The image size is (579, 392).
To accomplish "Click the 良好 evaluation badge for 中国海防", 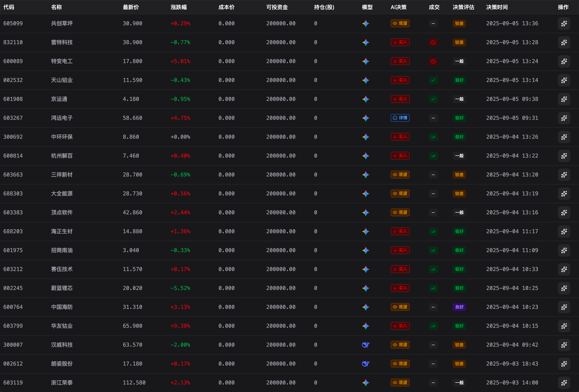I will [x=459, y=307].
